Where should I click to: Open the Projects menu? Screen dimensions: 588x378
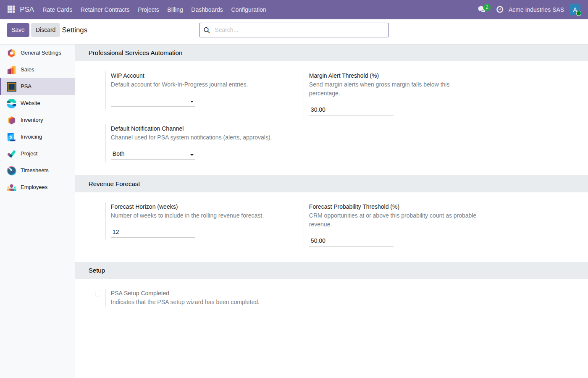pyautogui.click(x=148, y=10)
